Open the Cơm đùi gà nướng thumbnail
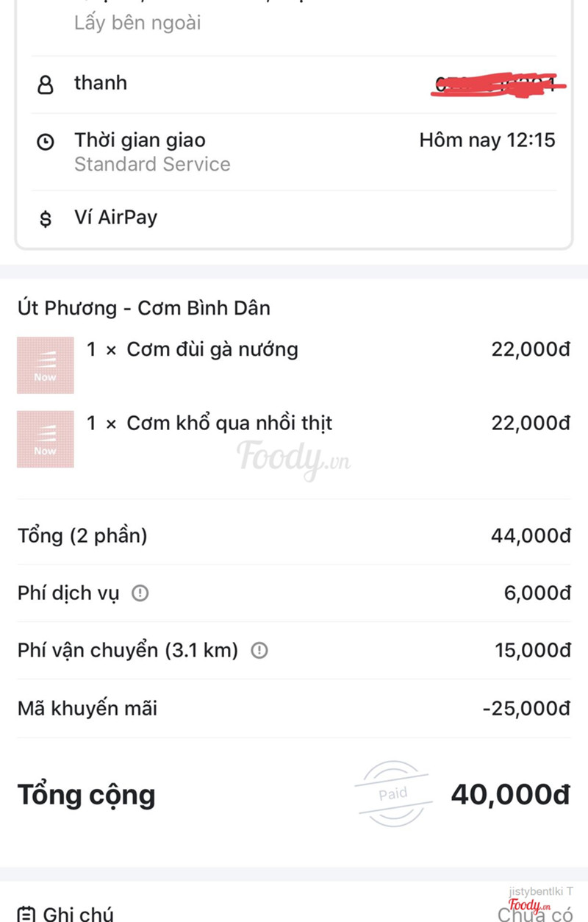 click(46, 365)
